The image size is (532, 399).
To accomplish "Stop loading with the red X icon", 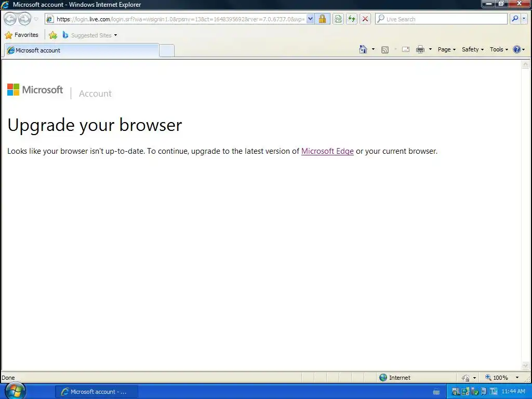I will point(365,19).
